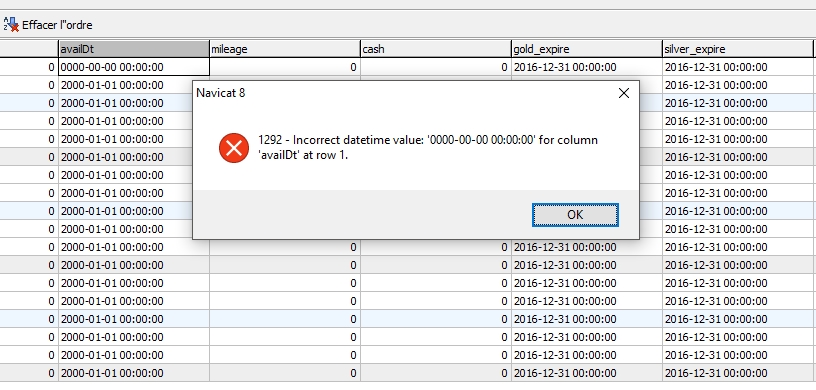Viewport: 816px width, 390px height.
Task: Sort by the availDt column header
Action: tap(134, 49)
